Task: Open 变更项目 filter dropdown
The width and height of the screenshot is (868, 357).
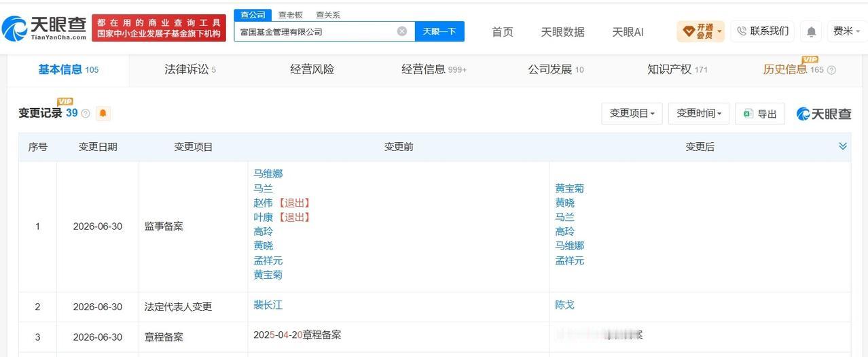Action: click(x=632, y=114)
